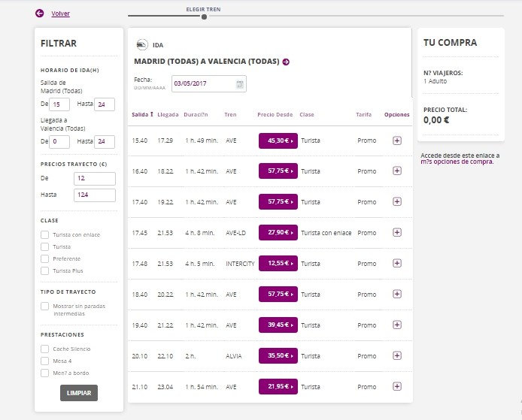The height and width of the screenshot is (420, 522).
Task: Sort trains by the Salida column header
Action: pos(141,115)
